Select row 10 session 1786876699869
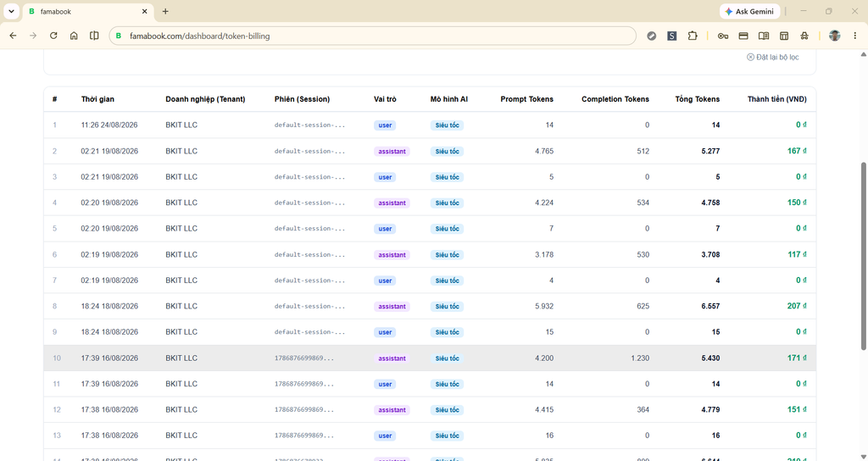 click(x=430, y=358)
